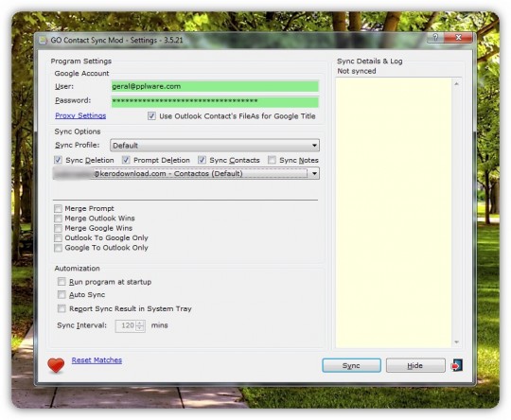Click the 'Not synced' status text
Viewport: 511px width, 420px height.
(x=357, y=71)
